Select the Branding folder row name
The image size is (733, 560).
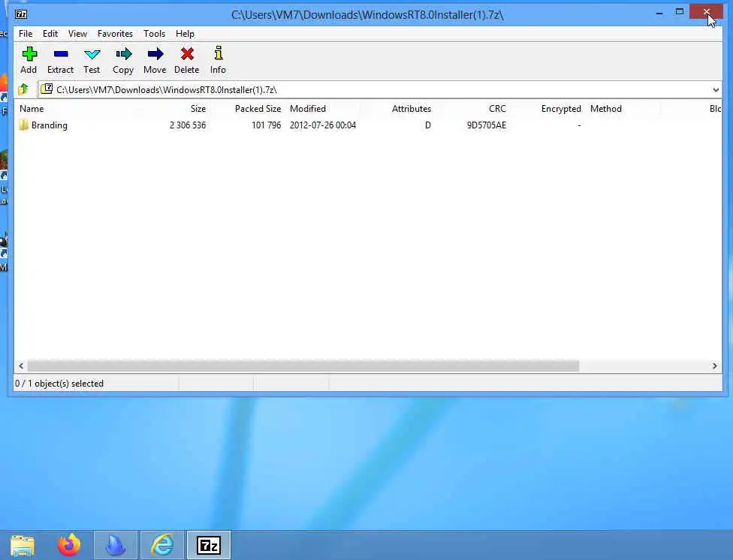coord(49,125)
